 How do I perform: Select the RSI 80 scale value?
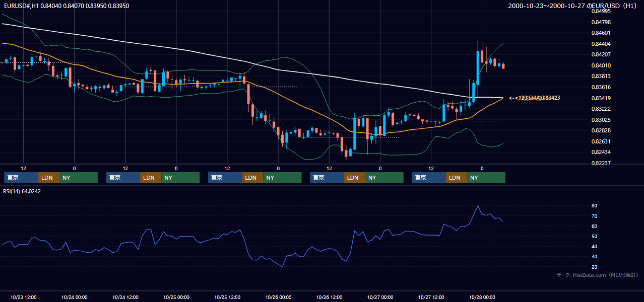coord(595,206)
